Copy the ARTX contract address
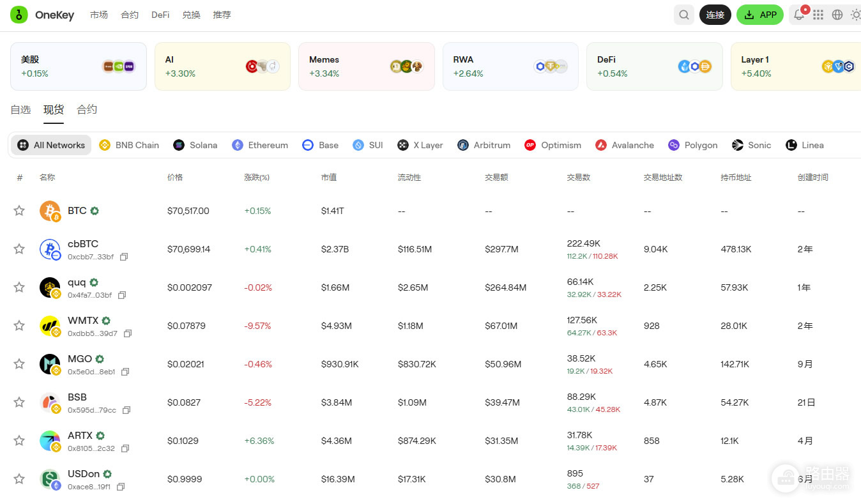The height and width of the screenshot is (504, 861). (125, 448)
